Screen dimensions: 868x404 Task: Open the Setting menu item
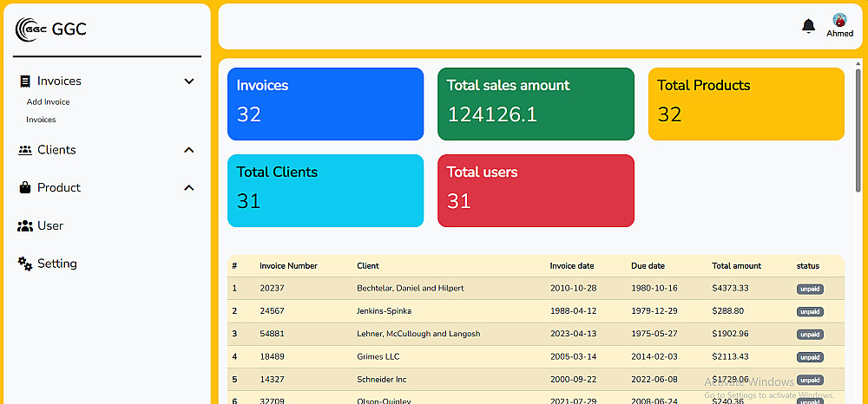(x=56, y=264)
